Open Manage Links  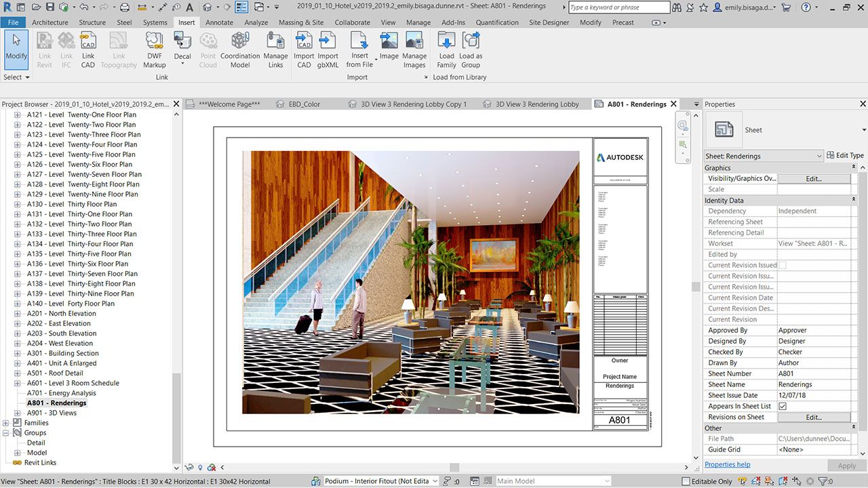click(275, 50)
